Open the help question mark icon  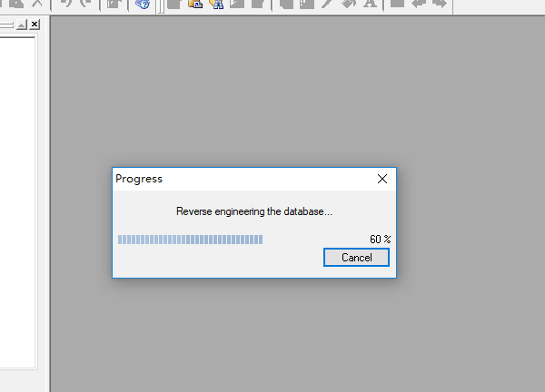click(143, 5)
